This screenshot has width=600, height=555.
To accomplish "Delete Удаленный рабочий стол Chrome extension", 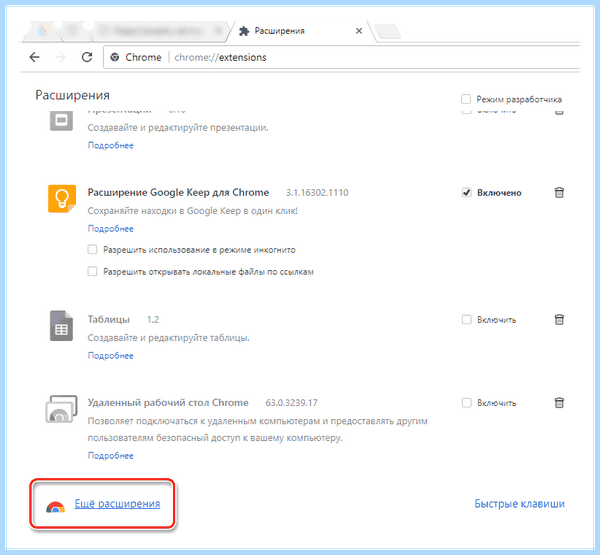I will click(x=559, y=403).
